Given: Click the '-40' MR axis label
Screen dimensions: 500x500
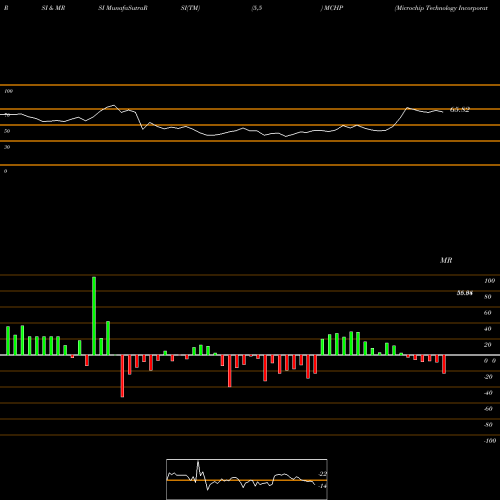Looking at the screenshot, I should [488, 393].
